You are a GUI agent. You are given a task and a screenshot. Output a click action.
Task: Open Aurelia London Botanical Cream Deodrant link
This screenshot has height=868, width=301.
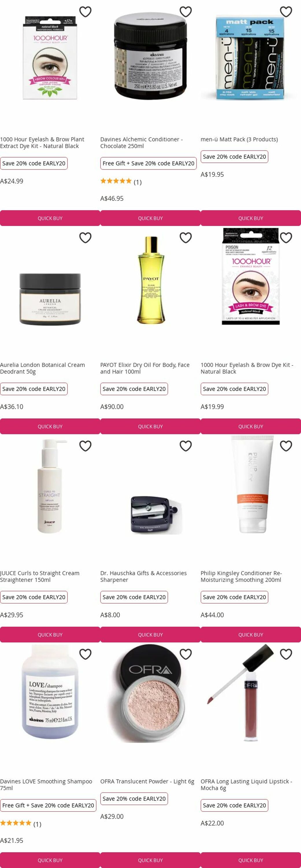(x=43, y=368)
